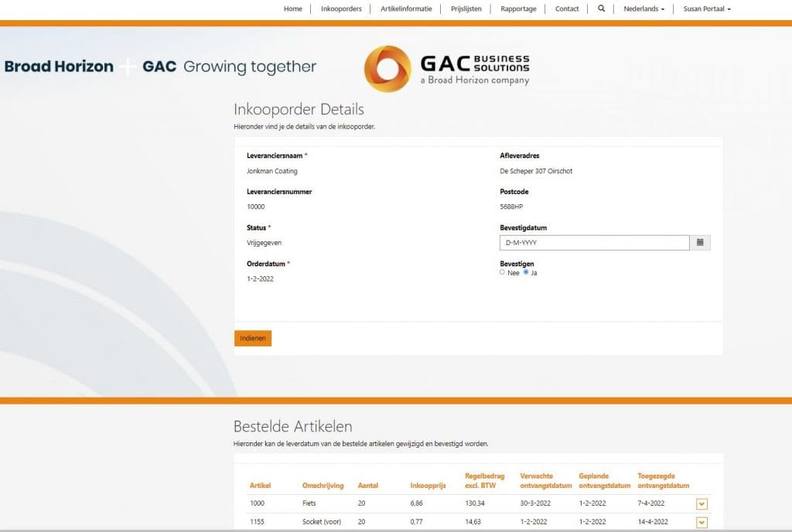Sort by Toegezegde ontvangstdatum column header
Image resolution: width=792 pixels, height=532 pixels.
663,480
